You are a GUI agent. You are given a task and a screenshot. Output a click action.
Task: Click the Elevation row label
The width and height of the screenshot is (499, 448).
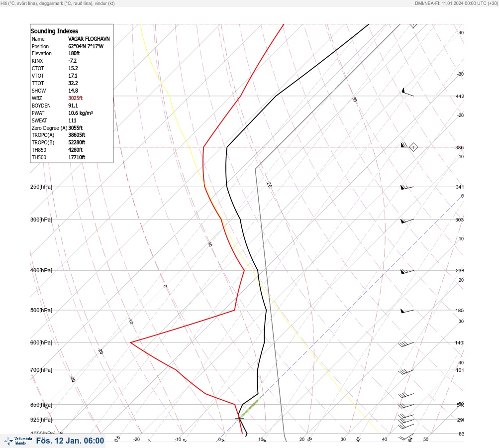point(42,53)
